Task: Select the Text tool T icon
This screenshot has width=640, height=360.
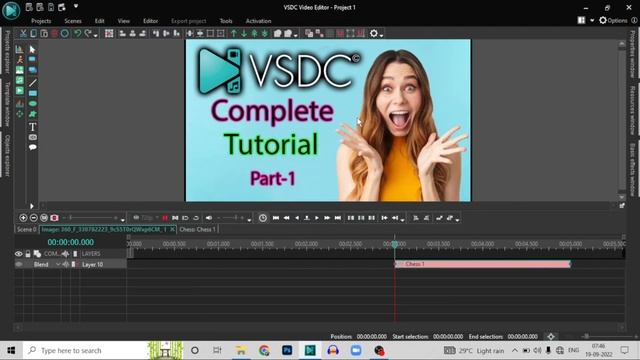Action: click(32, 127)
